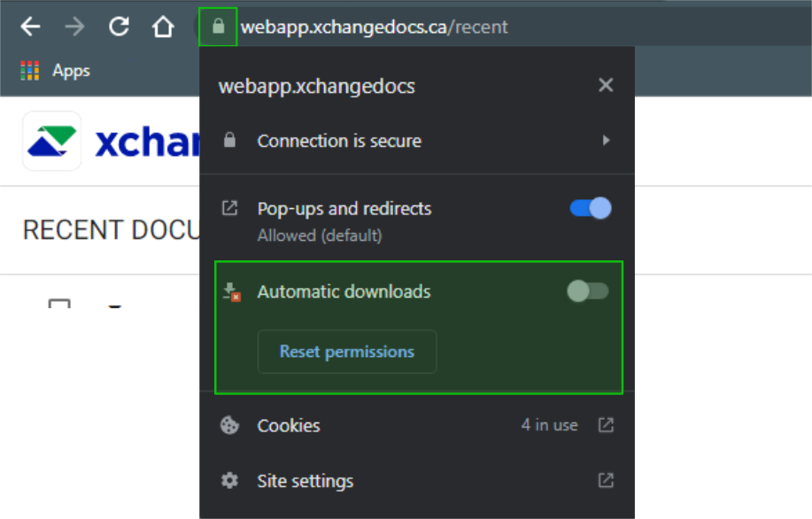Viewport: 812px width, 519px height.
Task: Close the site info popup
Action: click(606, 85)
